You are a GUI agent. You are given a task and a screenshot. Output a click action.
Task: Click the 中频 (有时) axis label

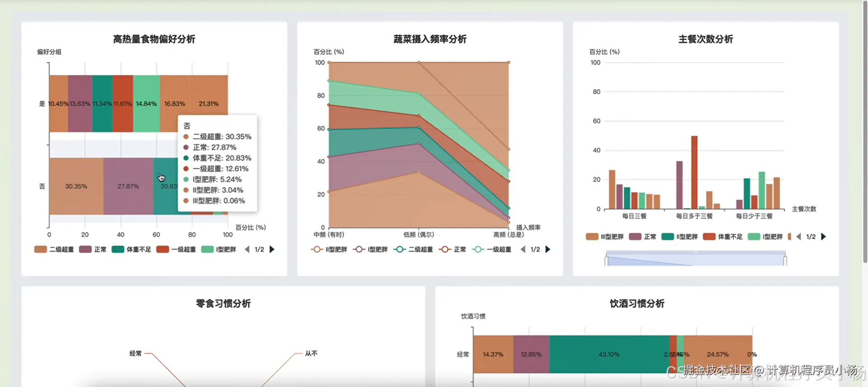329,235
